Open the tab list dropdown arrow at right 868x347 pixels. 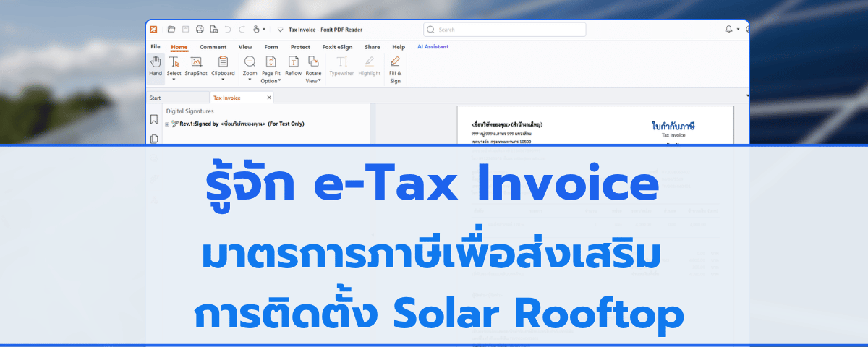click(x=747, y=95)
